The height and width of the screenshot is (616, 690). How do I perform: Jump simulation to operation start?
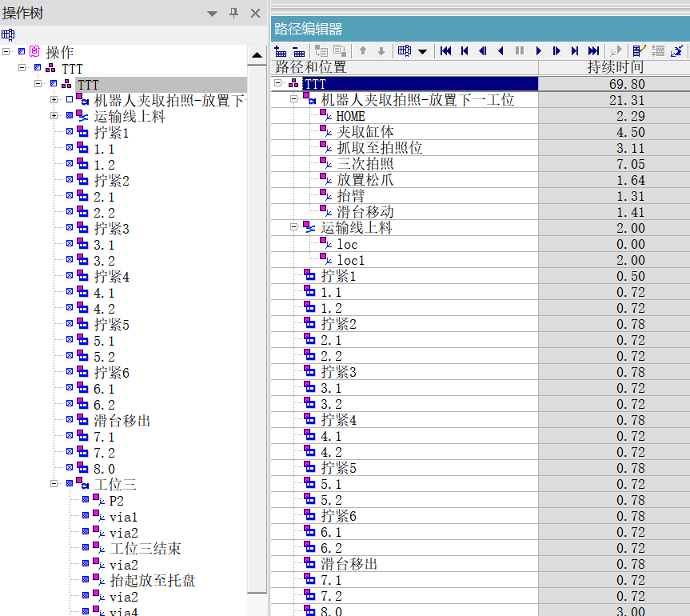point(446,51)
